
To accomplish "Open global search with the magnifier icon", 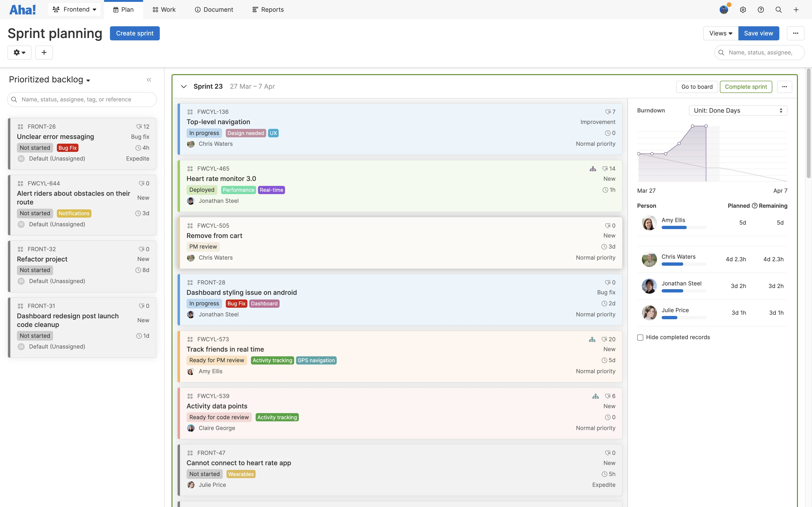I will 778,9.
